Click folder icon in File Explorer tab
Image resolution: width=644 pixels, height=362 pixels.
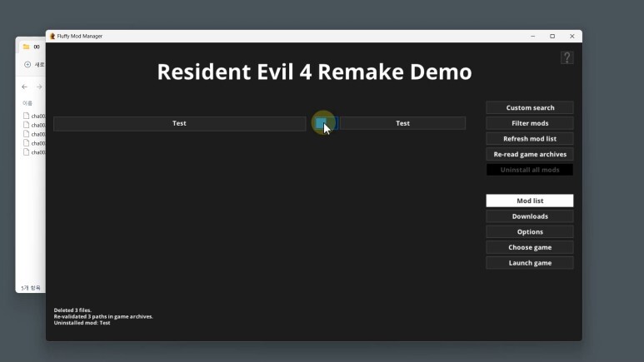27,47
